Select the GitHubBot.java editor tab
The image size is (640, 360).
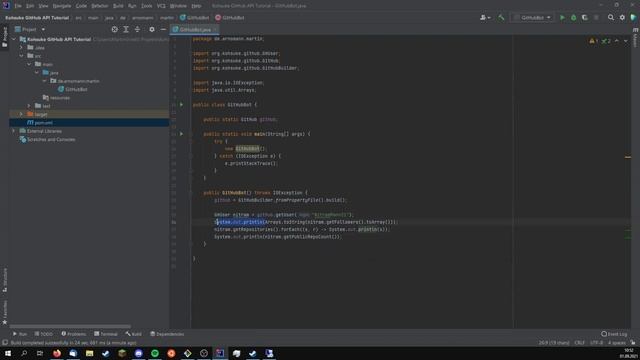coord(195,29)
